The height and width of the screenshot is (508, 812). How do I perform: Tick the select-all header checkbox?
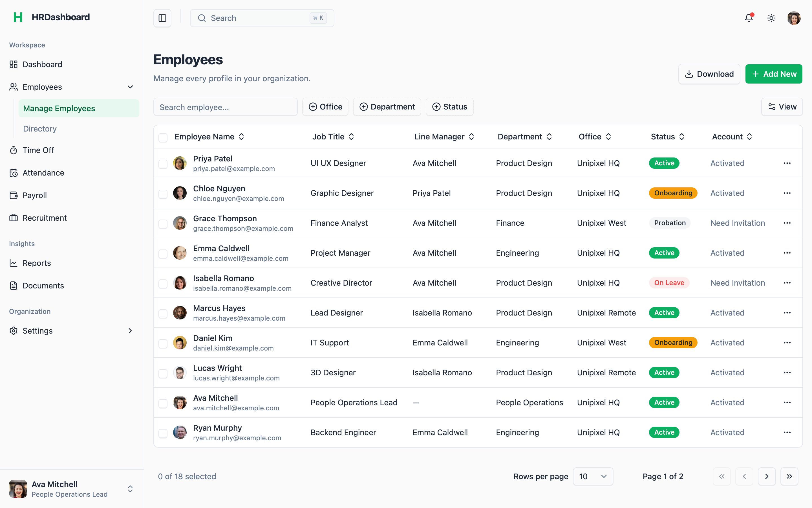(163, 137)
